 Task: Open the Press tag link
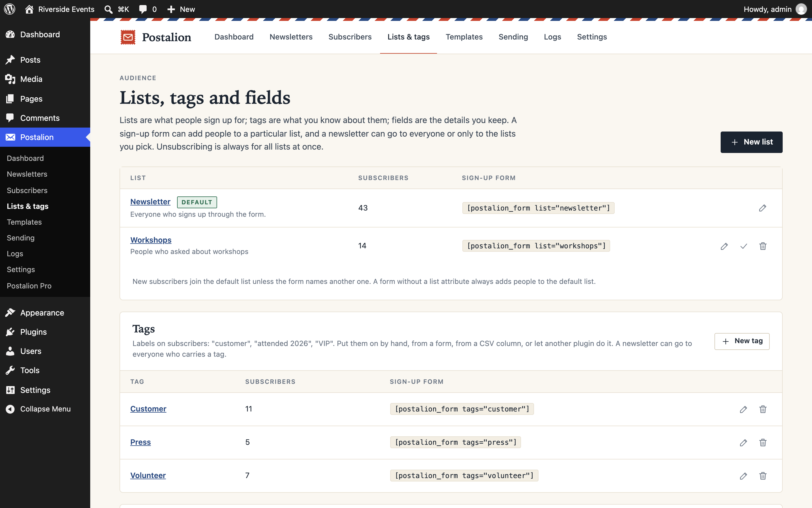pos(141,442)
